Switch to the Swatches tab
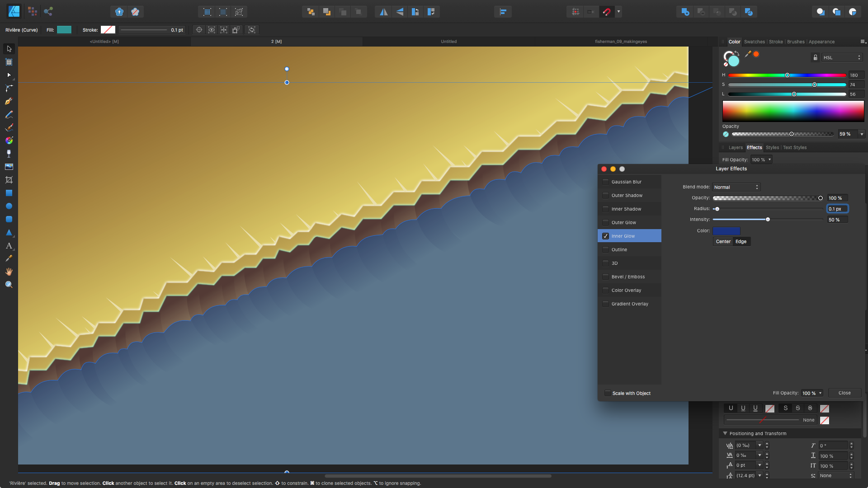 (x=755, y=42)
